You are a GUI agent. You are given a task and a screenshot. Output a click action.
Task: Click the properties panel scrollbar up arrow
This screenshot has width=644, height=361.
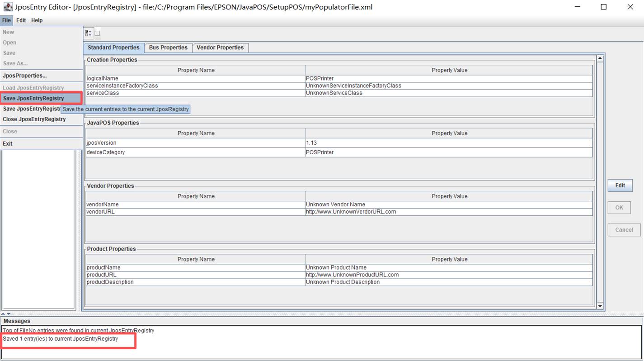click(600, 58)
